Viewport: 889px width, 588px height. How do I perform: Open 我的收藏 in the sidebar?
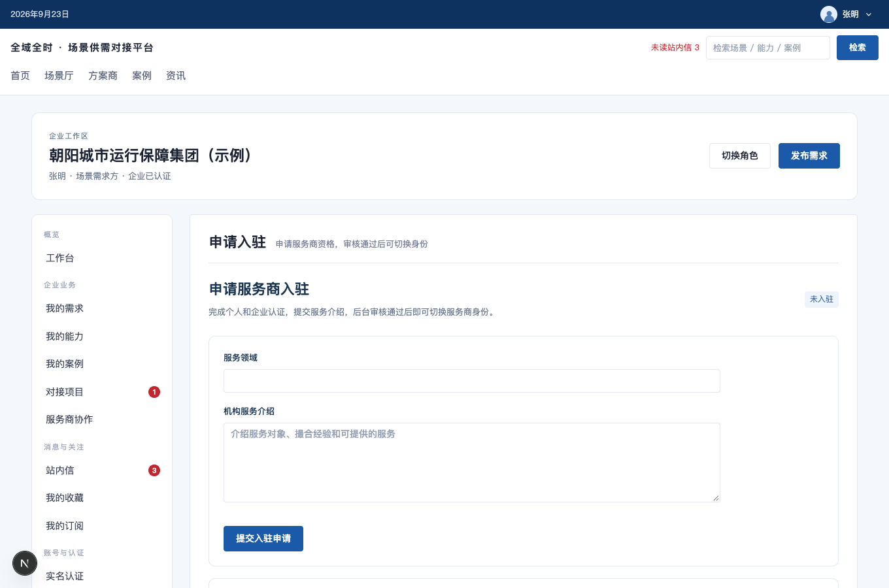click(102, 498)
